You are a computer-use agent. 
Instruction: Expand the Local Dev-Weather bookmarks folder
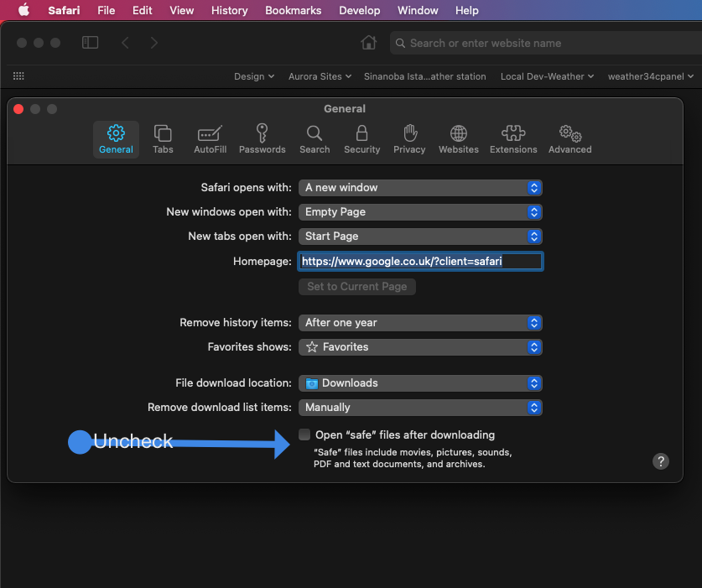click(x=547, y=76)
